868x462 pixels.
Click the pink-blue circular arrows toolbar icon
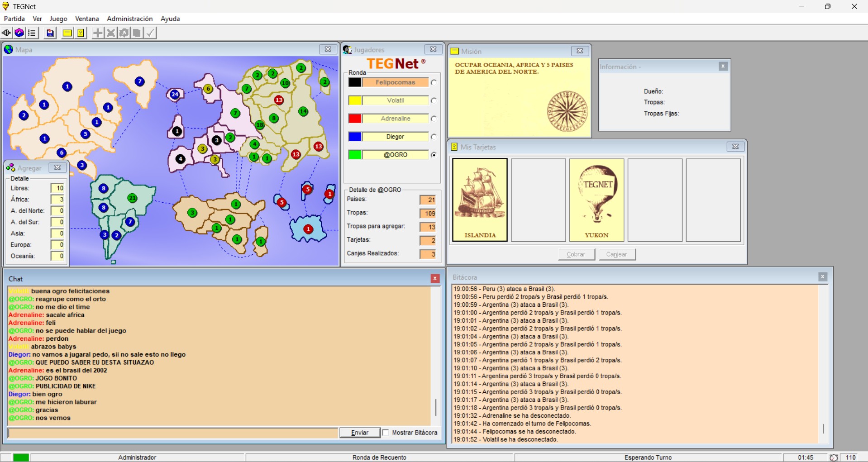(x=19, y=33)
